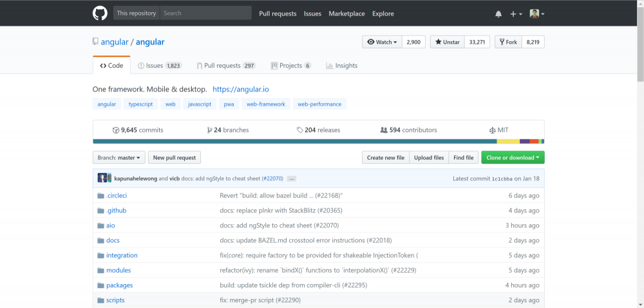The image size is (644, 308).
Task: Open the Watch dropdown button
Action: (382, 42)
